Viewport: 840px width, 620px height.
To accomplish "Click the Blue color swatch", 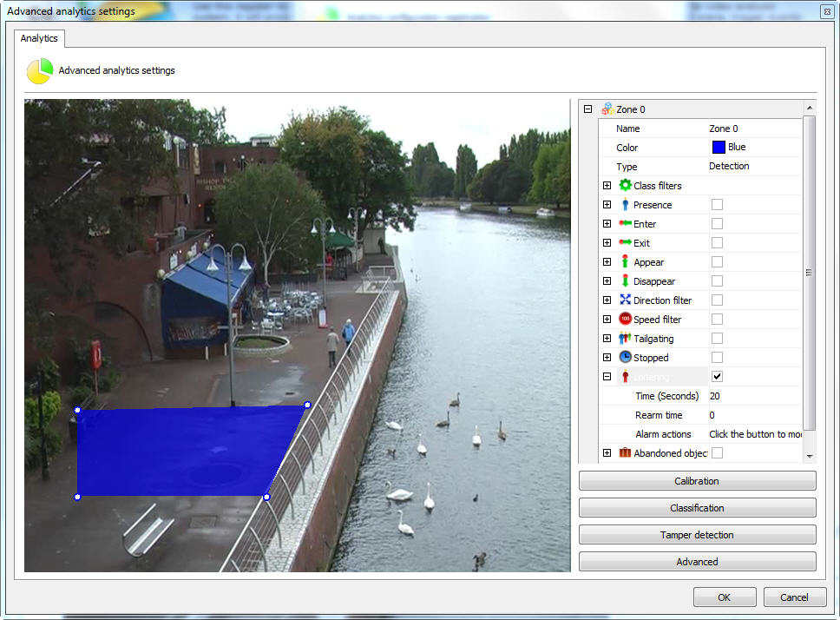I will click(719, 147).
